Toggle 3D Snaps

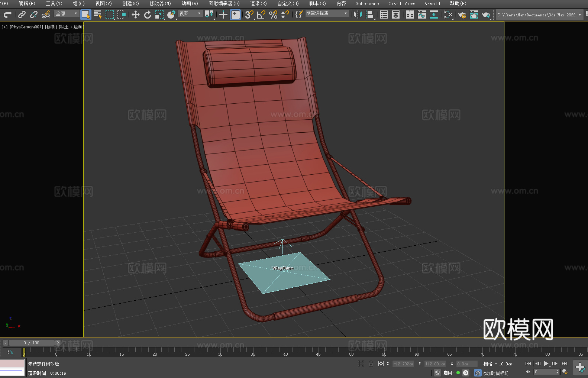(x=249, y=14)
